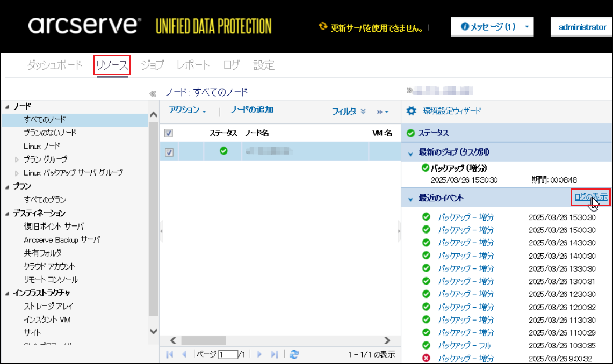613x364 pixels.
Task: Select すべてのノード in the tree
Action: [45, 120]
